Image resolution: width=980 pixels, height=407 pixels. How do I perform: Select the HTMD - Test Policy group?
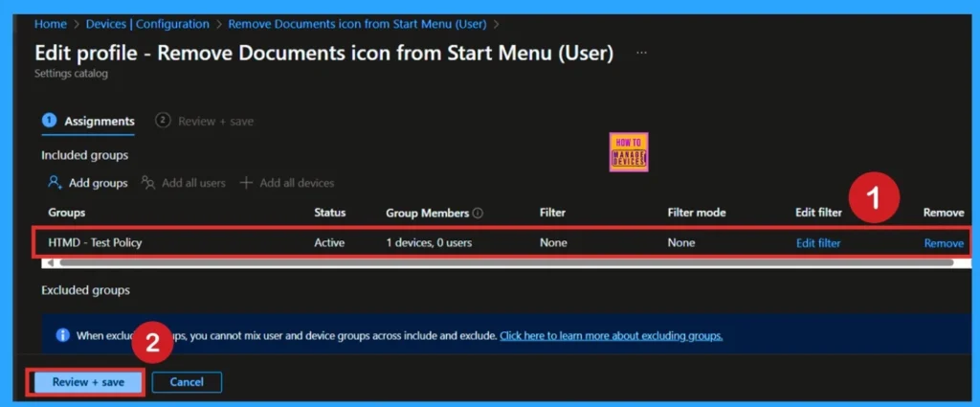click(95, 242)
